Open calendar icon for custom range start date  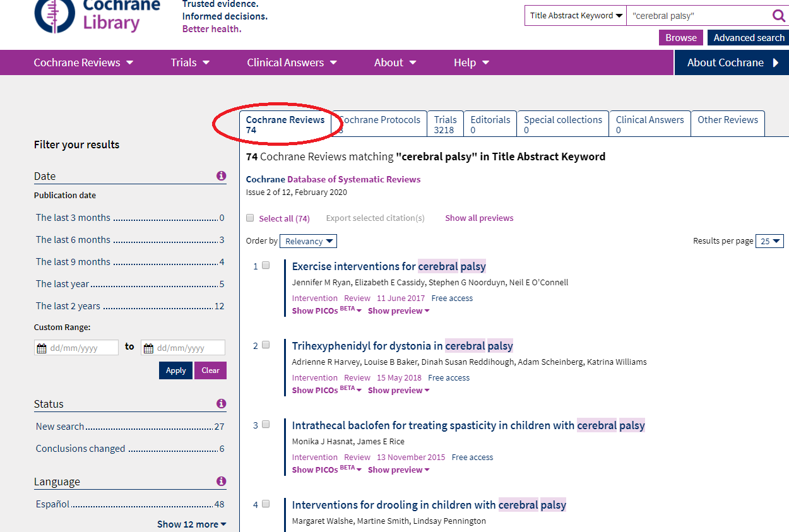[42, 348]
